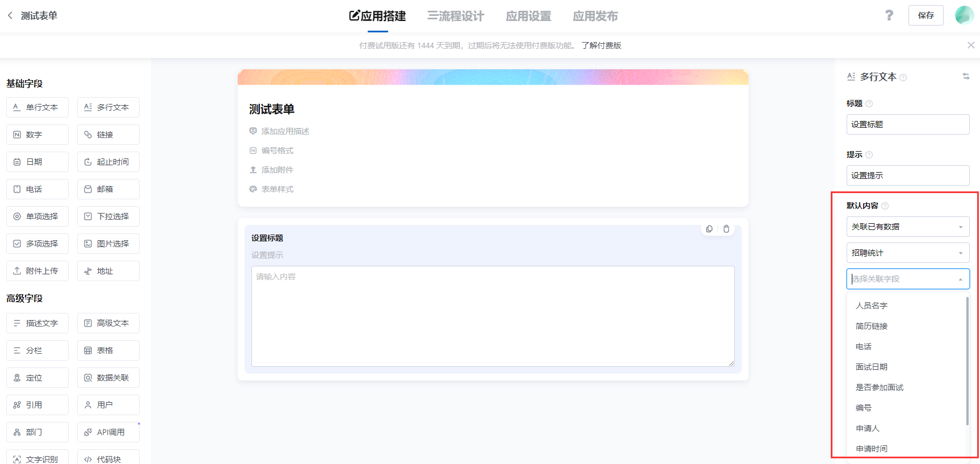Click the 设置提示 hint input
Image resolution: width=980 pixels, height=464 pixels.
[908, 175]
